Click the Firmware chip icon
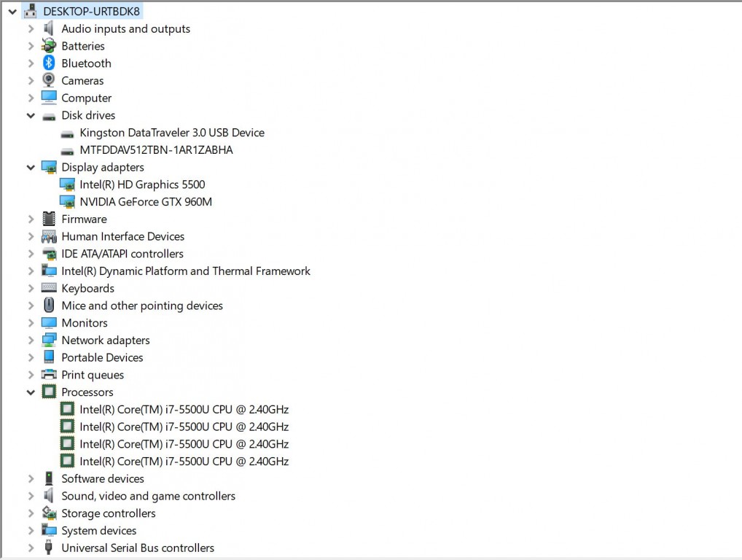The image size is (742, 560). click(x=49, y=219)
